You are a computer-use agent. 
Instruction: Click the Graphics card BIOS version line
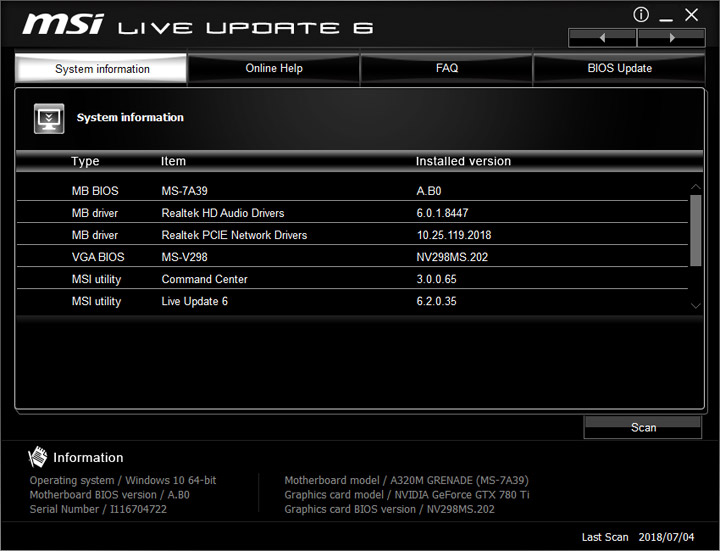389,509
